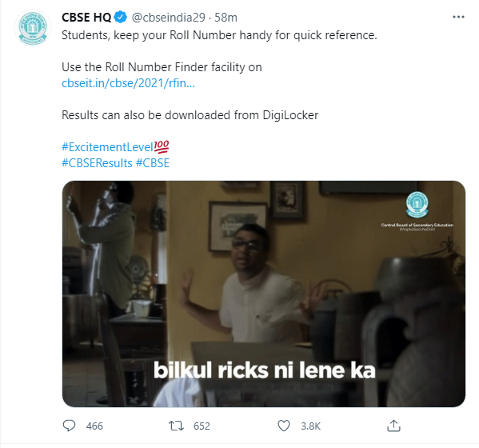Open the @cbseindia29 handle link
This screenshot has height=448, width=479.
168,18
